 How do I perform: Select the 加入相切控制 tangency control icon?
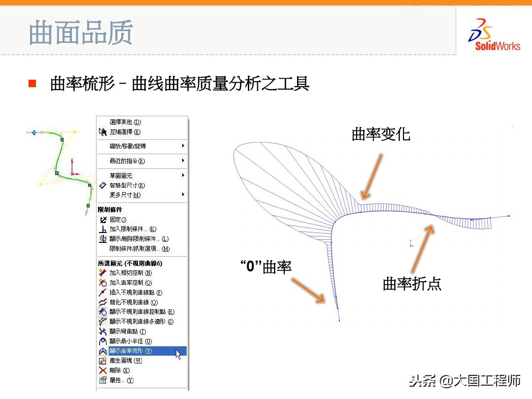tap(101, 273)
